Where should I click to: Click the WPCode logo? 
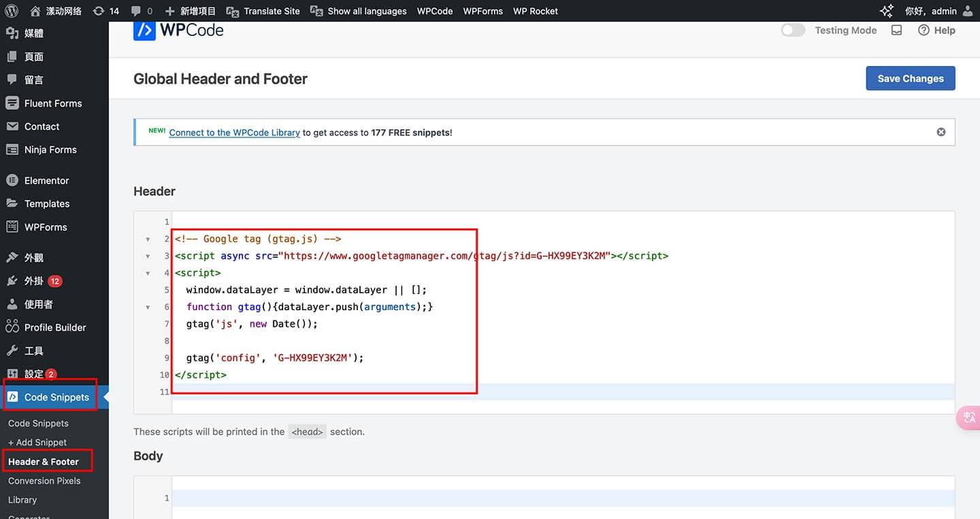(178, 30)
